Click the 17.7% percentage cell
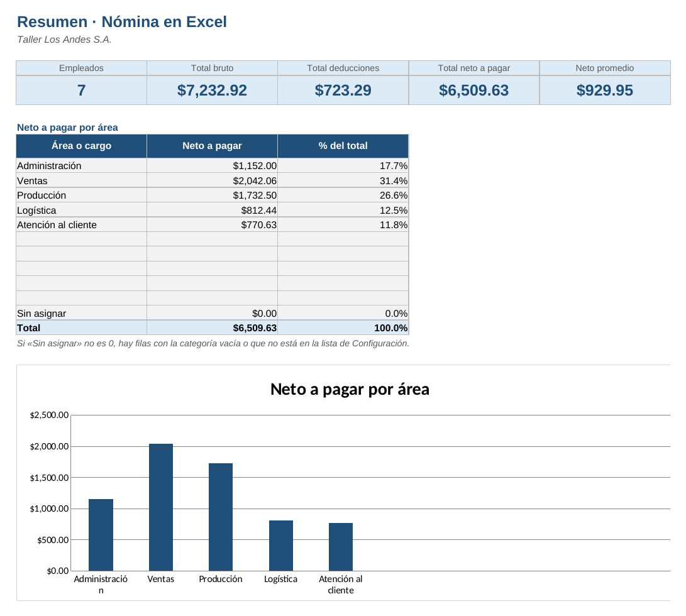The height and width of the screenshot is (616, 686). click(x=343, y=165)
